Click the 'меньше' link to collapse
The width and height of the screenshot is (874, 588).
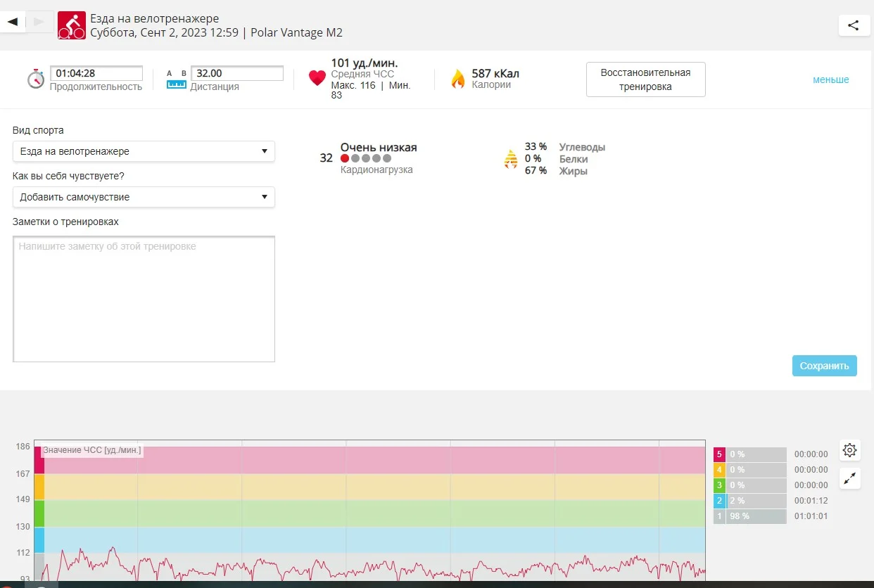click(x=830, y=79)
